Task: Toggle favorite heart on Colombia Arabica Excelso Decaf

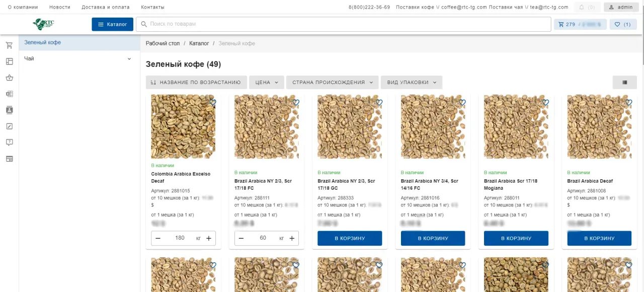Action: click(212, 103)
